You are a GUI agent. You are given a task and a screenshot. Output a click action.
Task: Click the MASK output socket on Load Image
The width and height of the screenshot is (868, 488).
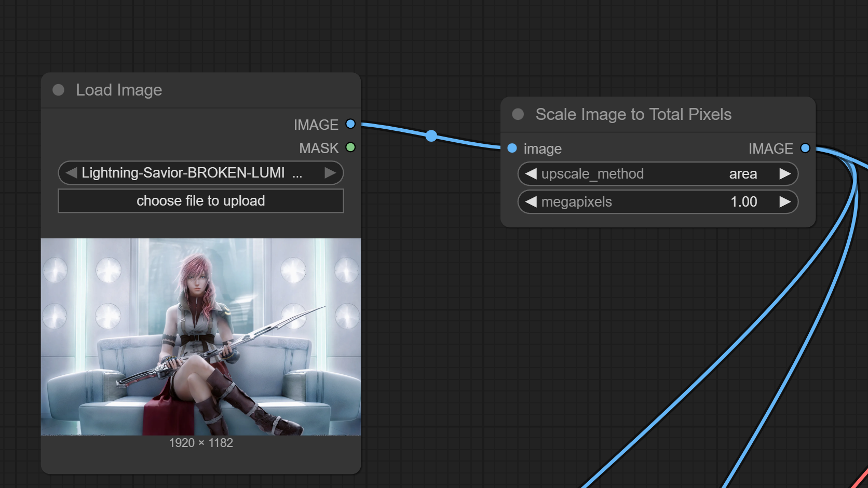click(350, 147)
